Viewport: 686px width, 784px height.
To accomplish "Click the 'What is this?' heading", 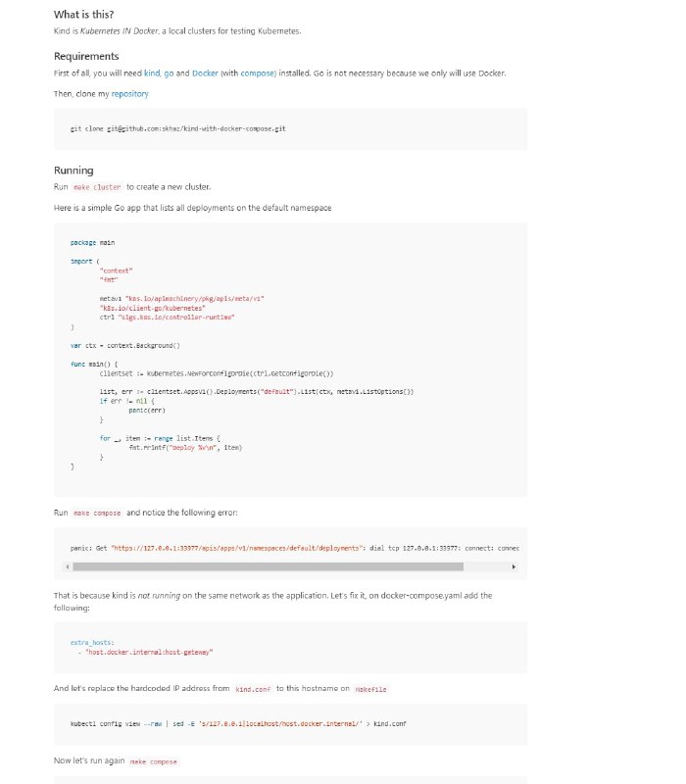I will tap(83, 14).
